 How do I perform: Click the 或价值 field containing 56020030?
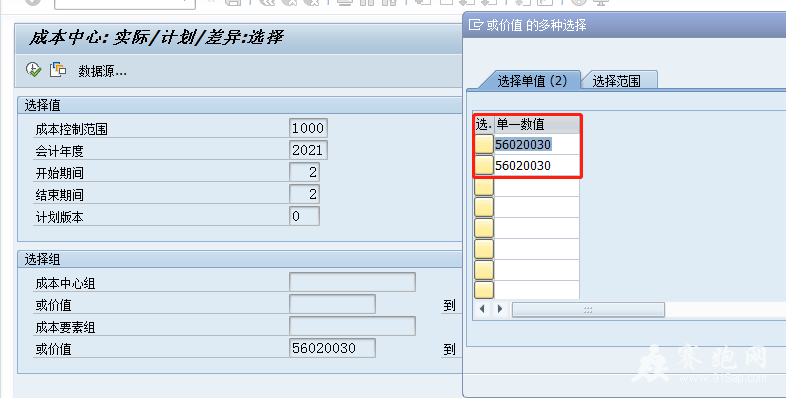[332, 348]
